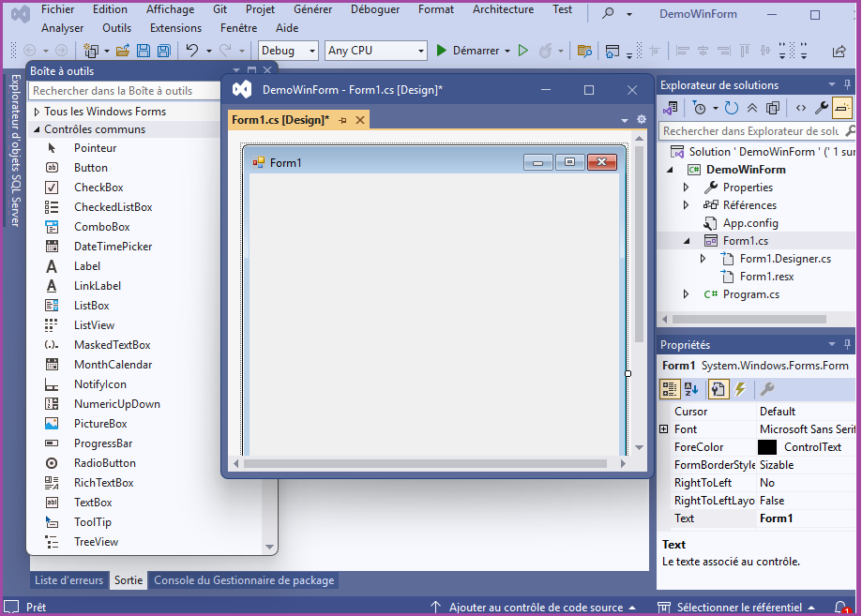Show events lightning bolt in Properties
This screenshot has height=616, width=862.
[x=740, y=389]
